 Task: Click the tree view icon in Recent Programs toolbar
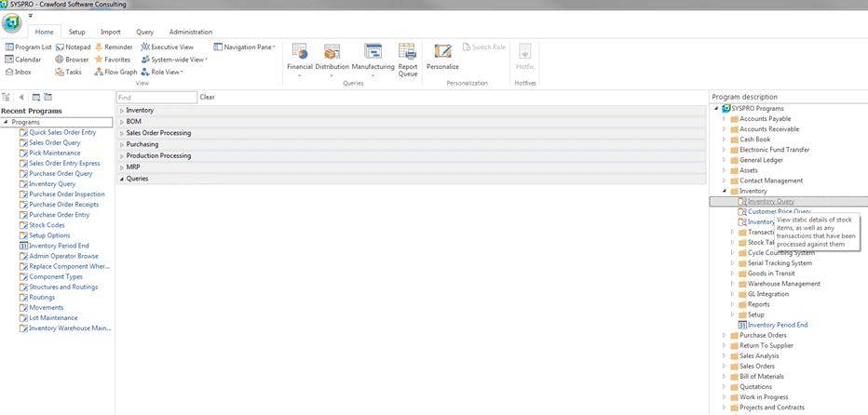pyautogui.click(x=7, y=98)
